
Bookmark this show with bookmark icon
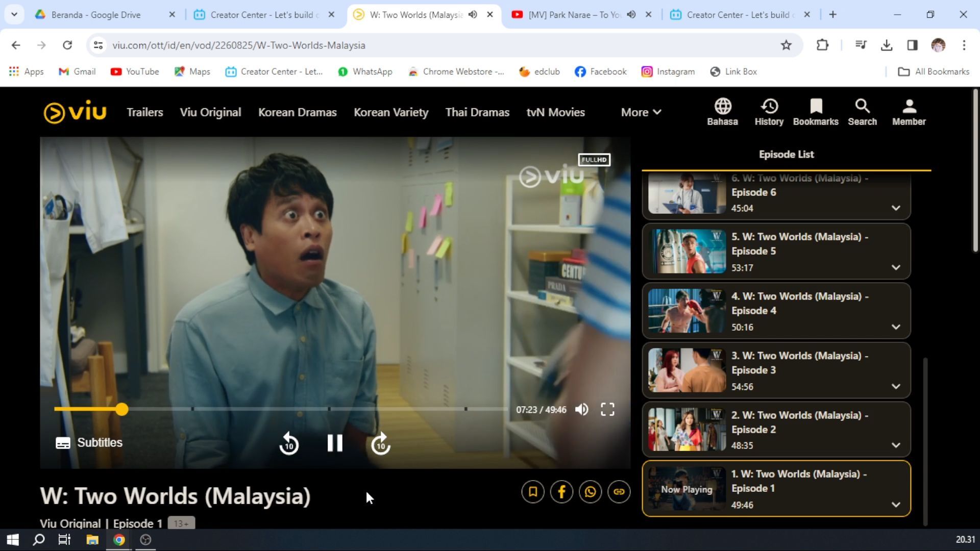point(533,492)
